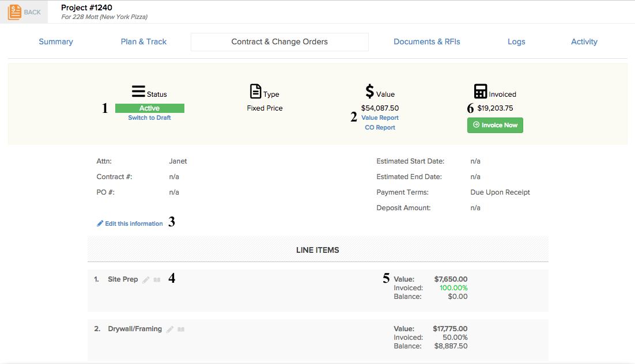635x364 pixels.
Task: Click contract value $54,087.50
Action: pos(380,108)
